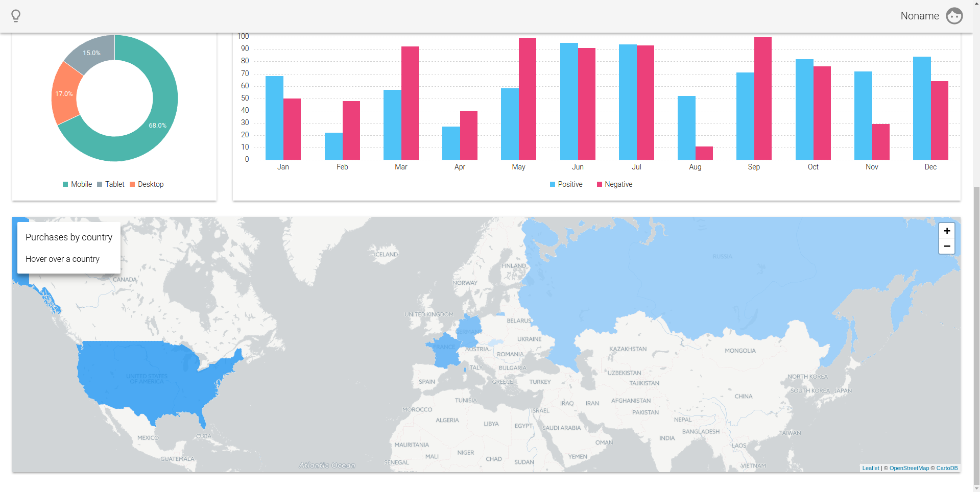This screenshot has height=492, width=980.
Task: Zoom in on the map
Action: [x=947, y=231]
